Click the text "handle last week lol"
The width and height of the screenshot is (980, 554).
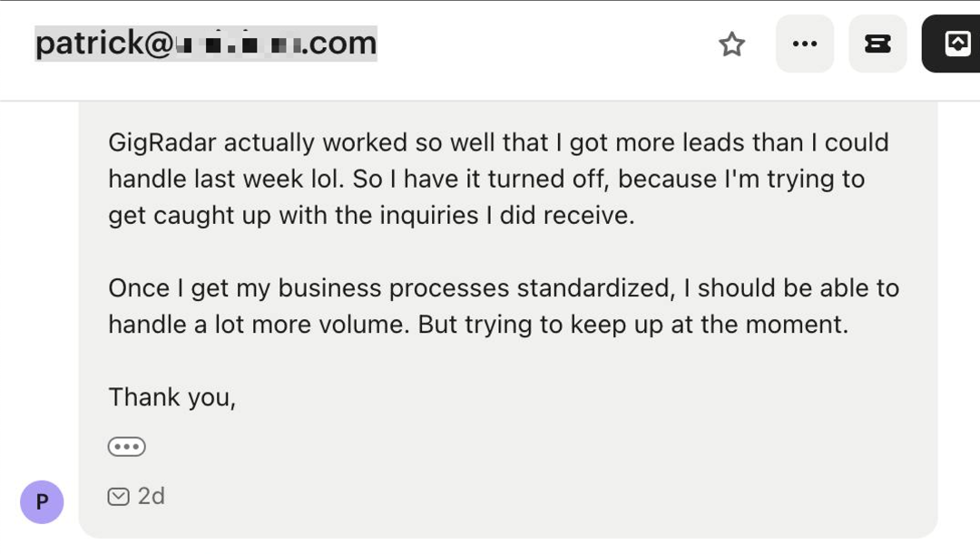(x=226, y=179)
